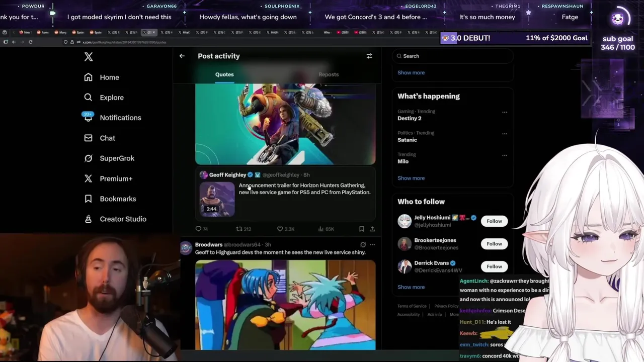Open Accessibility footer link
Viewport: 644px width, 362px height.
[x=409, y=315]
